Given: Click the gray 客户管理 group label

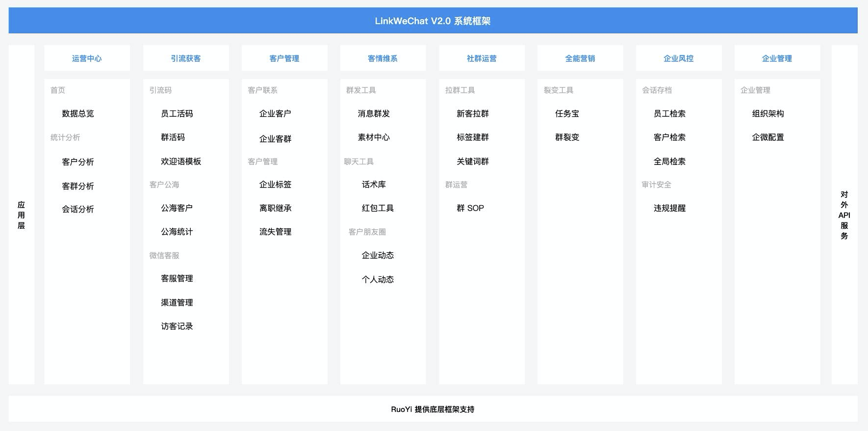Looking at the screenshot, I should [x=263, y=162].
